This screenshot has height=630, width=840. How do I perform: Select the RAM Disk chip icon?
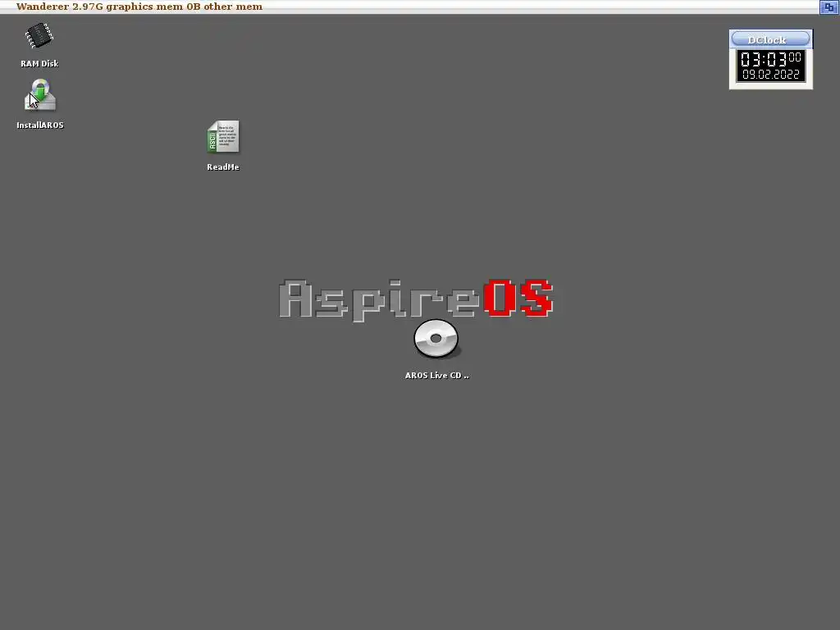[39, 36]
